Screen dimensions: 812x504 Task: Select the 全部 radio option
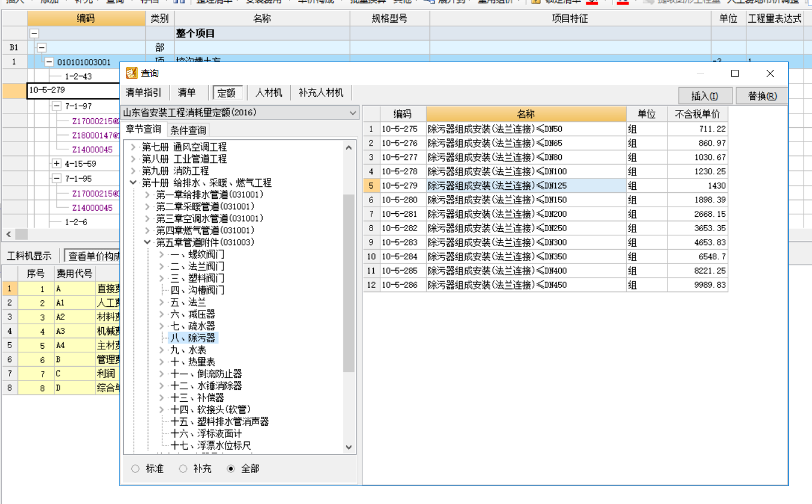pyautogui.click(x=231, y=469)
